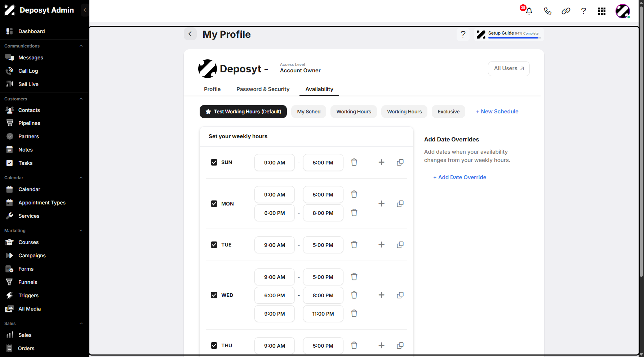Image resolution: width=644 pixels, height=357 pixels.
Task: Open the notifications bell
Action: pos(529,11)
